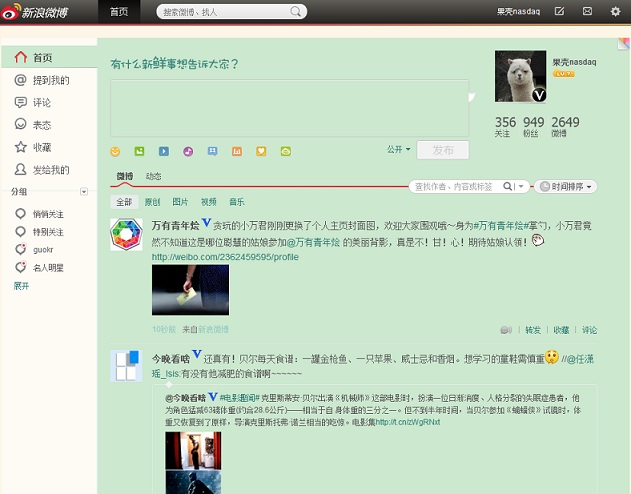Image resolution: width=631 pixels, height=494 pixels.
Task: Open the 时间排序 sort dropdown
Action: pyautogui.click(x=565, y=187)
